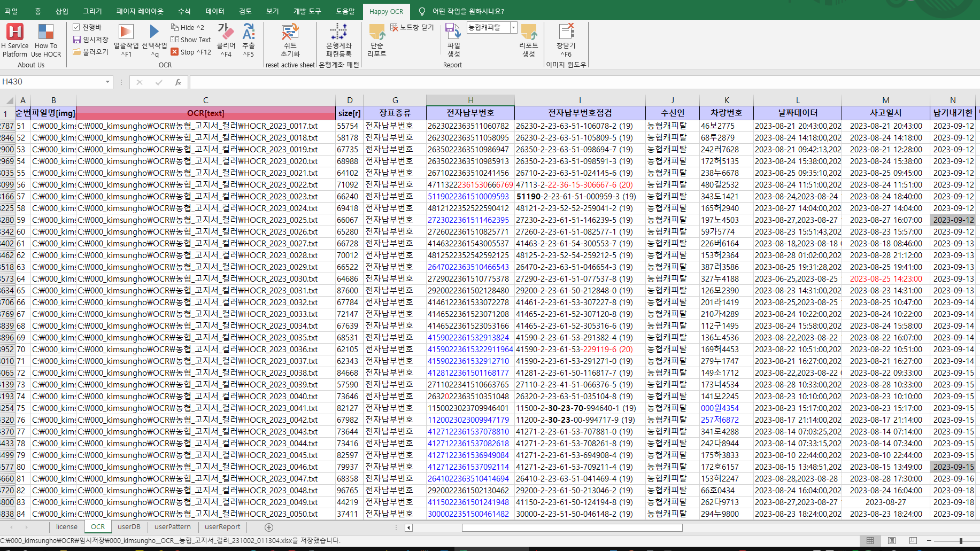Switch to the userDB sheet tab
The height and width of the screenshot is (551, 980).
click(x=129, y=527)
